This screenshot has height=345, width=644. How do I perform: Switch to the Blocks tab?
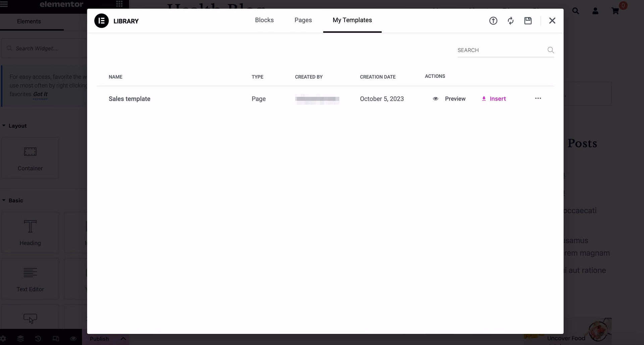pyautogui.click(x=264, y=20)
